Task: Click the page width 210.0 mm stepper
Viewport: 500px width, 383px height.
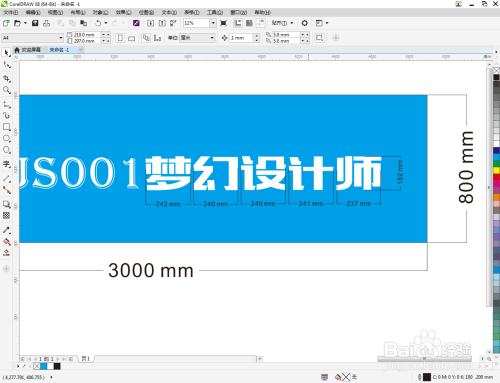Action: click(x=106, y=35)
